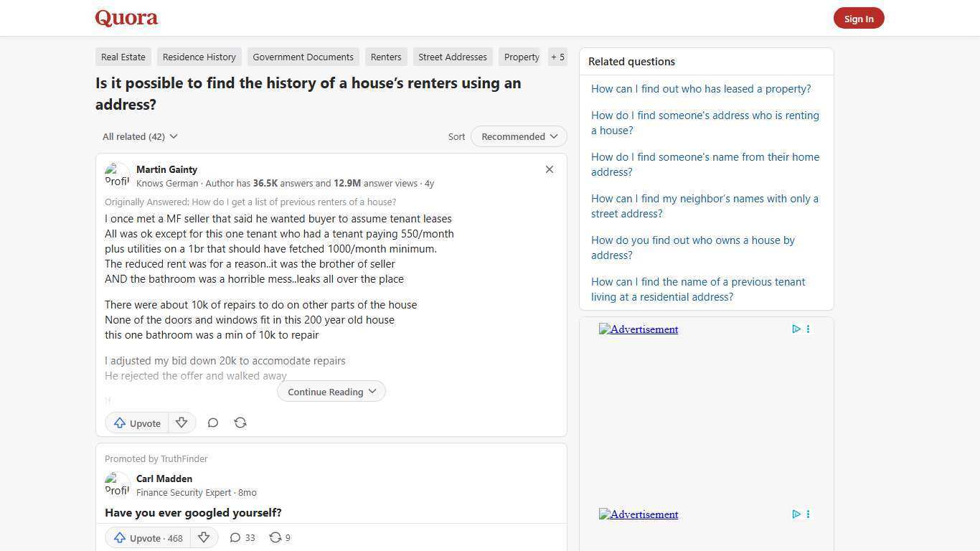
Task: Expand the All related (42) dropdown
Action: point(140,136)
